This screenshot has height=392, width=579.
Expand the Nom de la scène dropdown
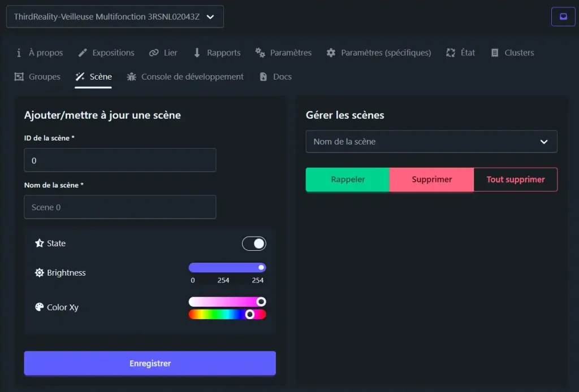coord(431,142)
